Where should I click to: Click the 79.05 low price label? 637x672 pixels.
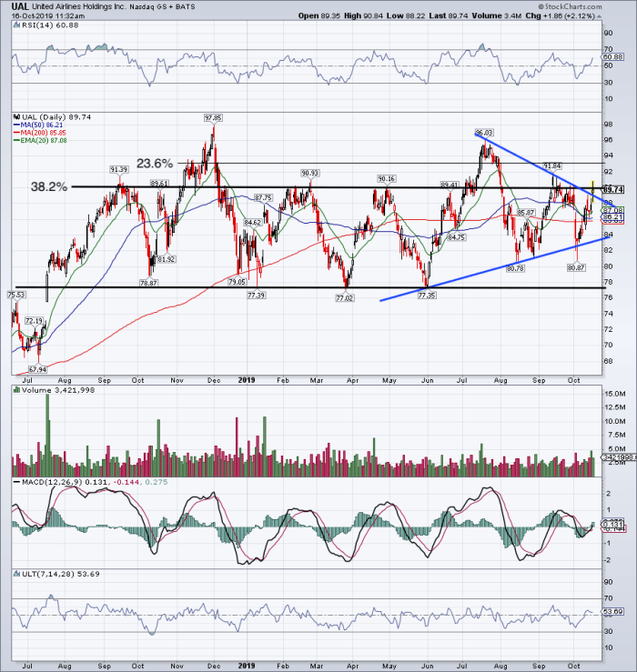click(x=238, y=282)
